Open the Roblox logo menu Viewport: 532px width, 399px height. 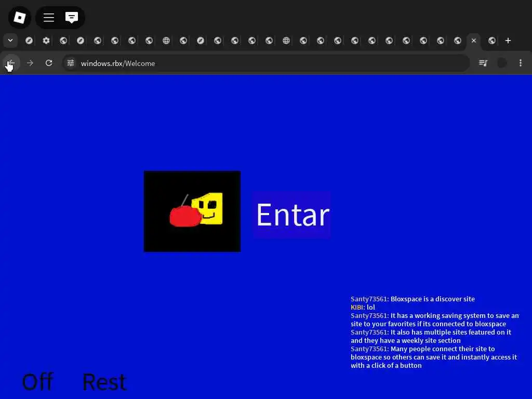[x=20, y=17]
